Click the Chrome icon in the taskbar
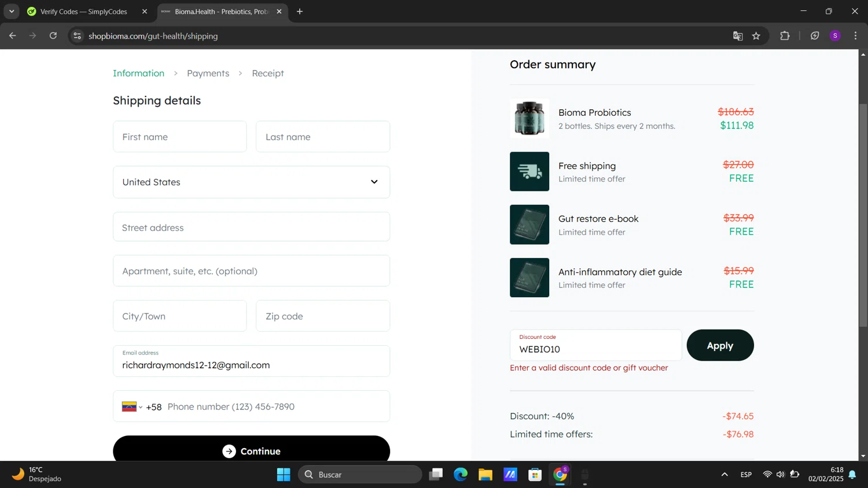 pos(560,475)
